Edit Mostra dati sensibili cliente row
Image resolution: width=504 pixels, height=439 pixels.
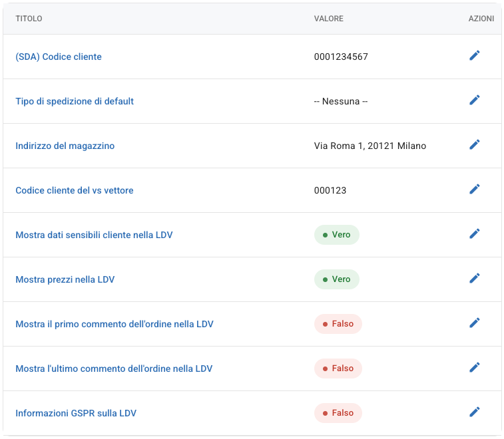click(x=475, y=234)
